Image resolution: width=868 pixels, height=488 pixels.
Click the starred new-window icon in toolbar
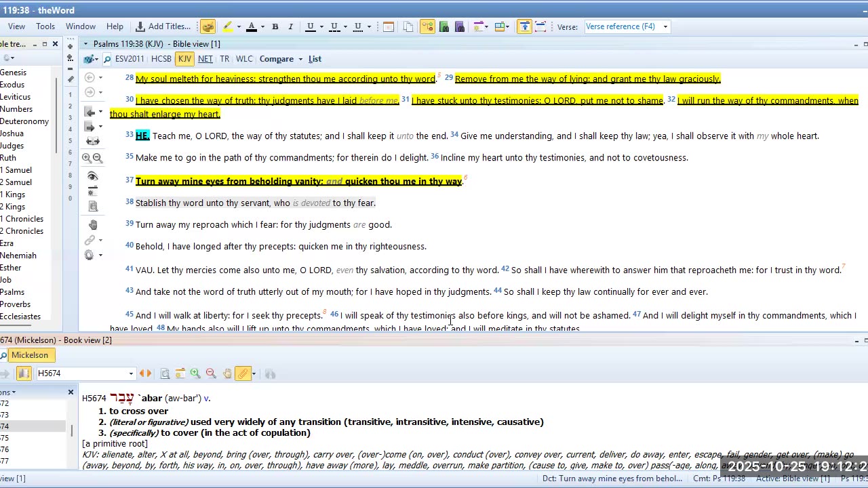[x=479, y=26]
